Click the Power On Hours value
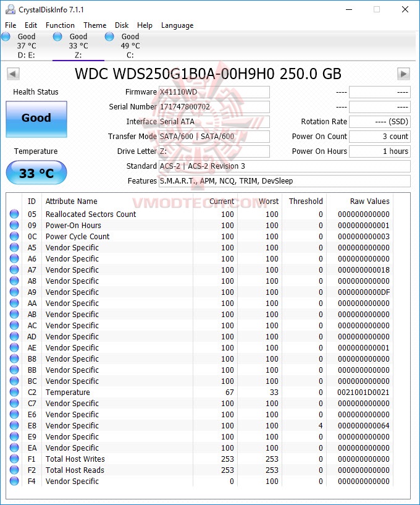 380,151
